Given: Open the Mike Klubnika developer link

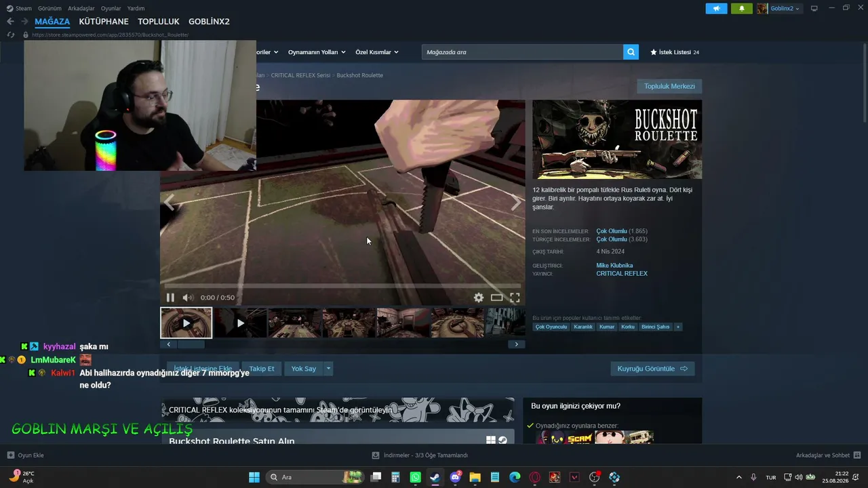Looking at the screenshot, I should tap(614, 266).
